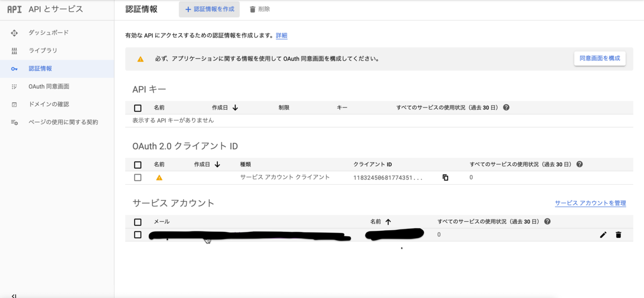Viewport: 644px width, 298px height.
Task: Click the warning triangle in the OAuth notice
Action: [141, 59]
